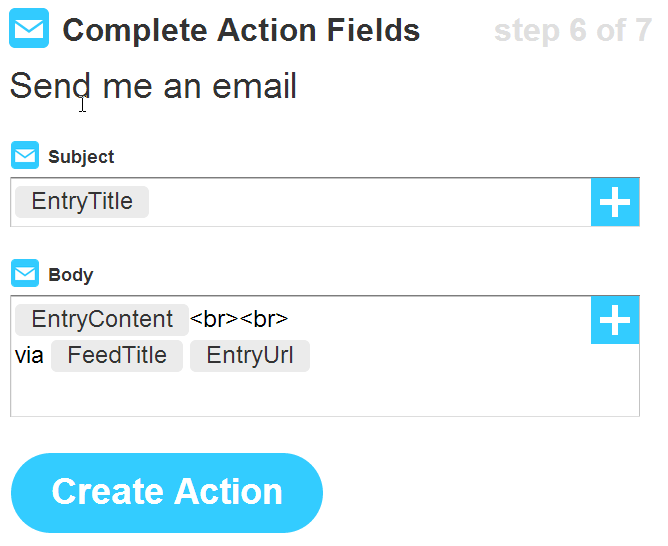The width and height of the screenshot is (668, 546).
Task: Click the Subject field label text
Action: [x=81, y=157]
